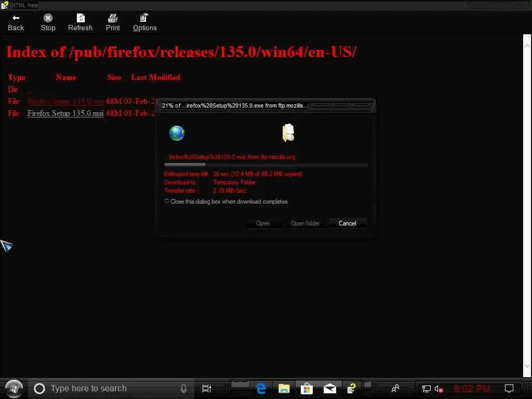The height and width of the screenshot is (399, 532).
Task: Click the download dialog title bar text
Action: point(234,105)
